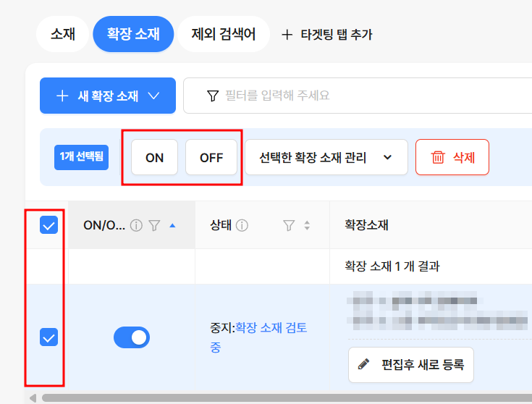The image size is (532, 404).
Task: Open filter icon in 상태 column header
Action: point(289,225)
